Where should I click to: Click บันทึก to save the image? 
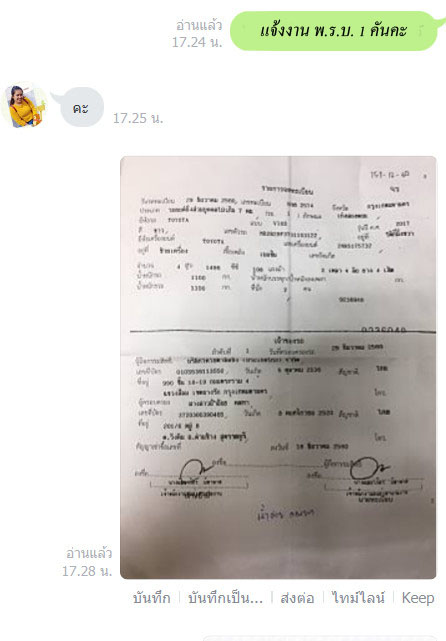click(152, 598)
